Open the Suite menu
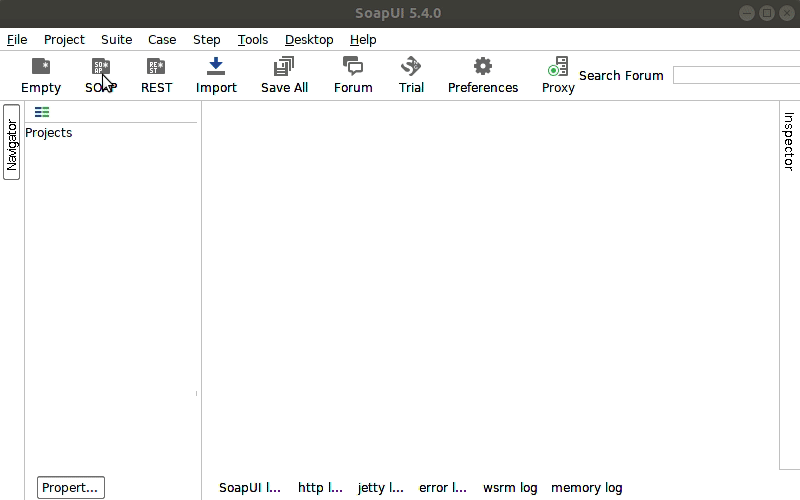This screenshot has height=500, width=800. (116, 39)
